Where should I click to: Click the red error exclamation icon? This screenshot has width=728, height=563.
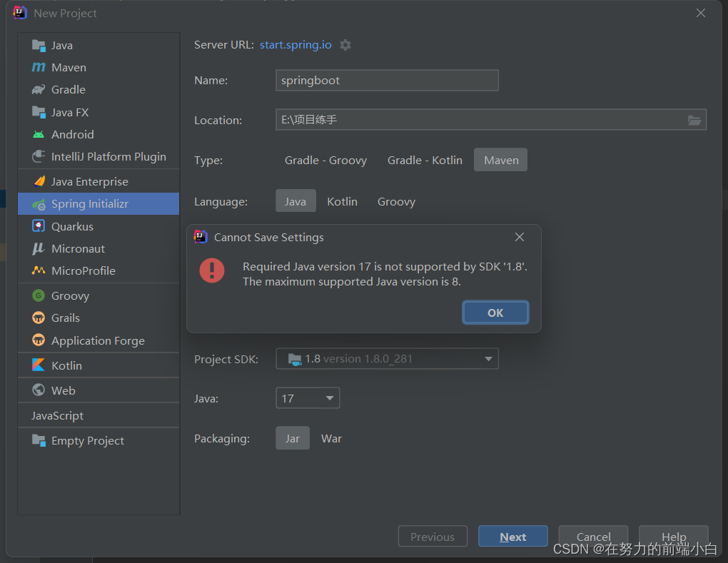[x=212, y=270]
